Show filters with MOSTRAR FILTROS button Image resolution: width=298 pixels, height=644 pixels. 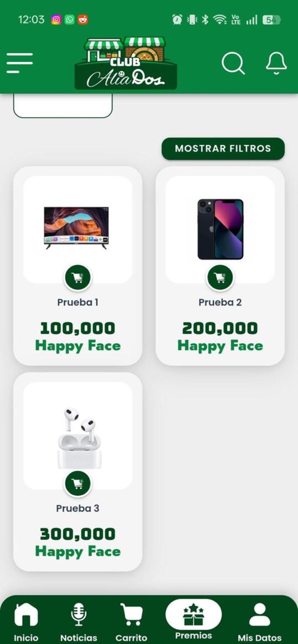click(x=223, y=149)
